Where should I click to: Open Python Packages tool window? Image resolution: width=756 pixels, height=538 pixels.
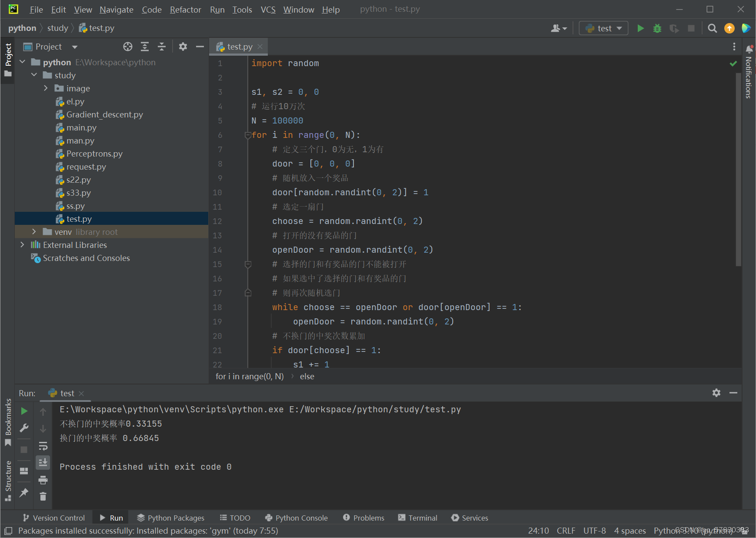tap(170, 518)
